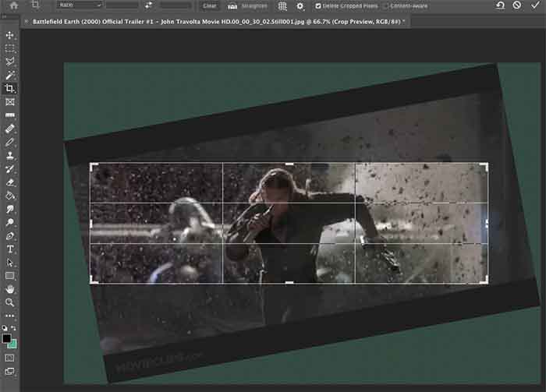Open the crop overlay options grid
The image size is (546, 392).
pos(282,5)
